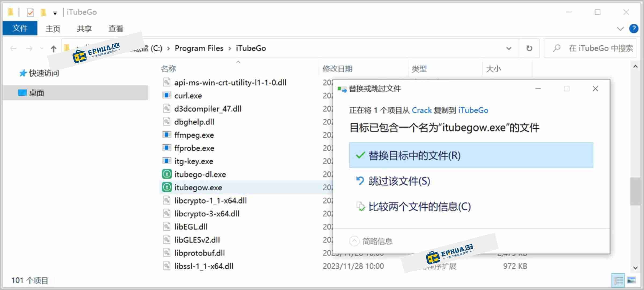Click the scrollbar down arrow
The width and height of the screenshot is (644, 290).
tap(635, 268)
